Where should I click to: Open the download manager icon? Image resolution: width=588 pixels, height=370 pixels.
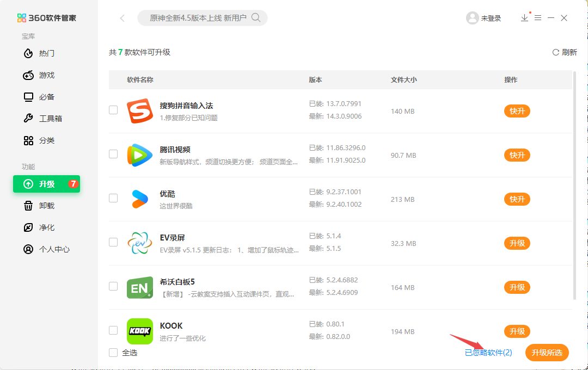click(525, 17)
